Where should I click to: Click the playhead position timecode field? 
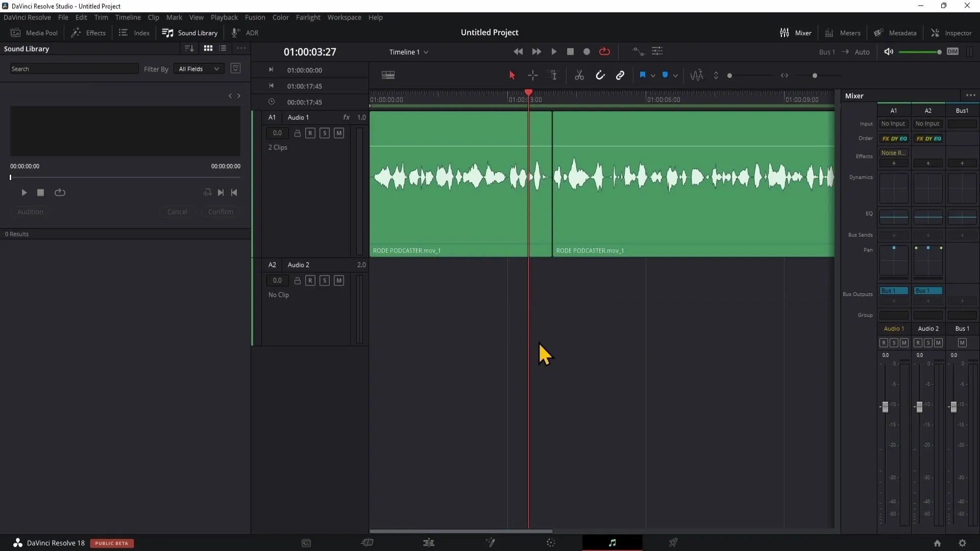[310, 52]
